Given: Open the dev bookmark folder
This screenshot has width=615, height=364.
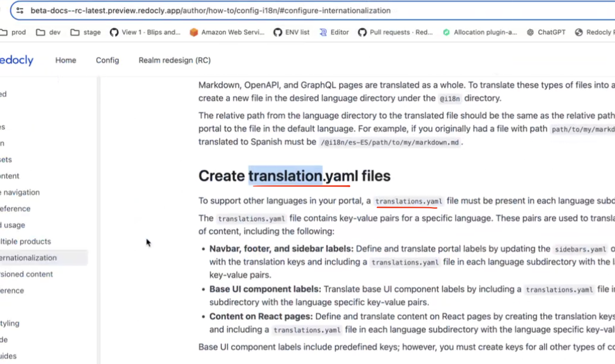Looking at the screenshot, I should point(48,32).
